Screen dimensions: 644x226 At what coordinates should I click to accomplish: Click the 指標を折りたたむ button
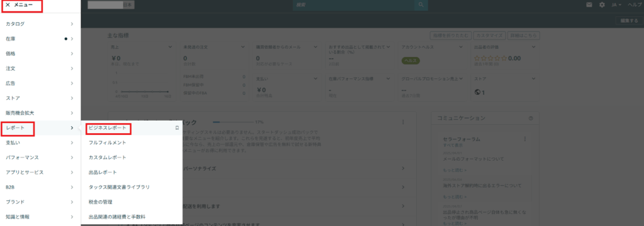click(x=450, y=36)
